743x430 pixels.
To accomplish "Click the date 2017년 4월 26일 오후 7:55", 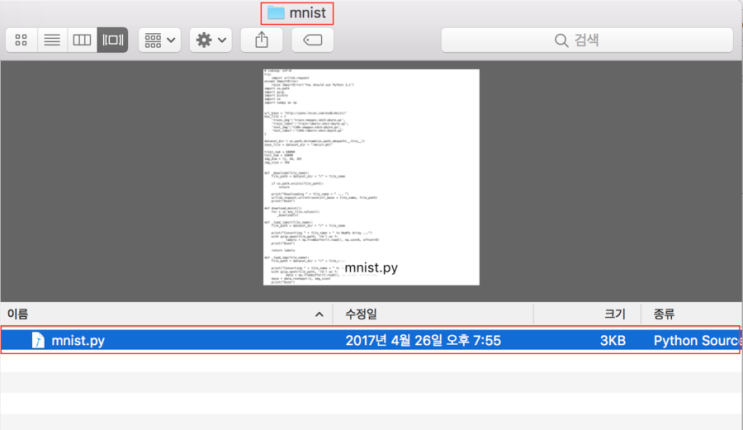I will tap(423, 340).
